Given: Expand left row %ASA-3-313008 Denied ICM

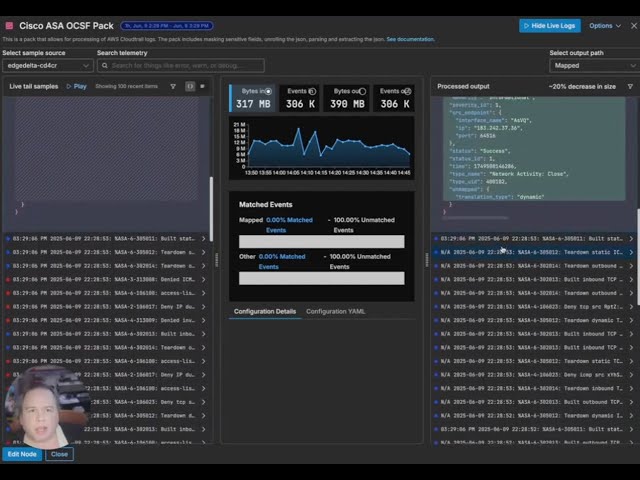Looking at the screenshot, I should click(204, 280).
